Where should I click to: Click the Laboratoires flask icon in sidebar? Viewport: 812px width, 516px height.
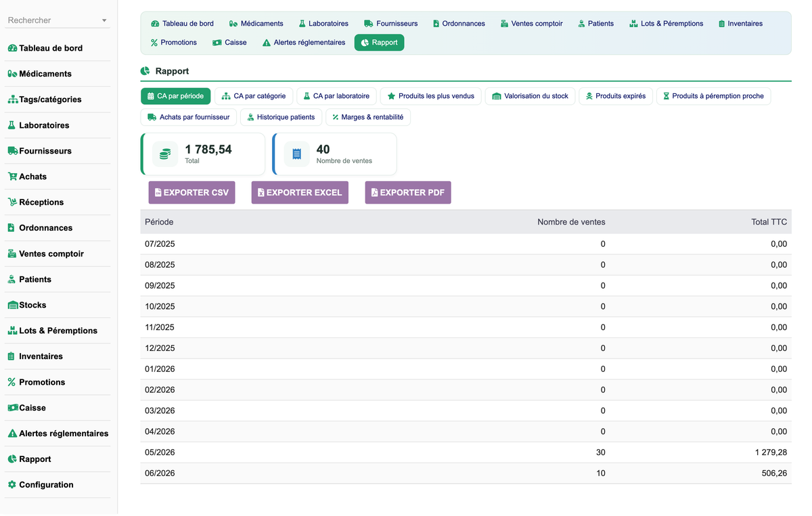12,126
